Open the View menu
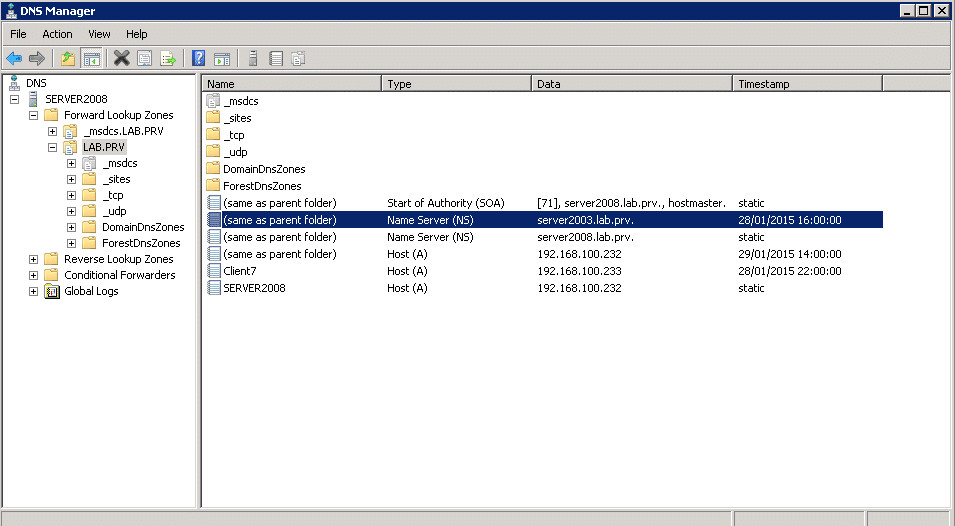The height and width of the screenshot is (526, 955). click(99, 34)
